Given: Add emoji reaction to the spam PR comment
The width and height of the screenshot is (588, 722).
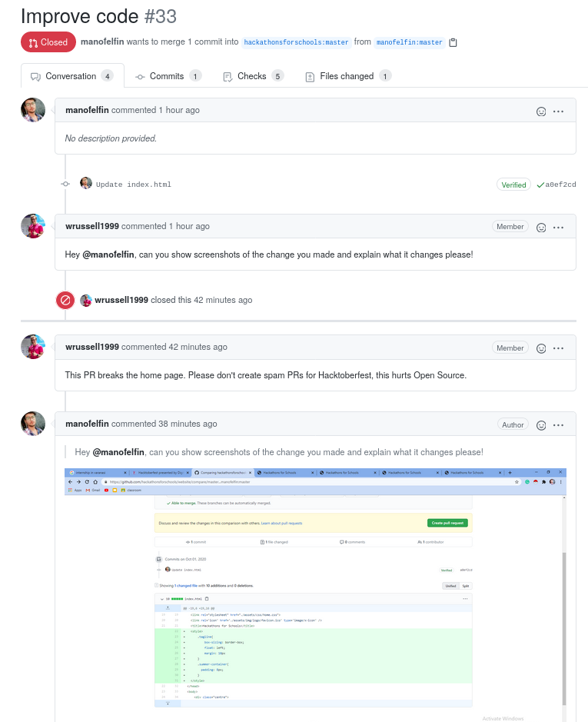Looking at the screenshot, I should (x=541, y=348).
